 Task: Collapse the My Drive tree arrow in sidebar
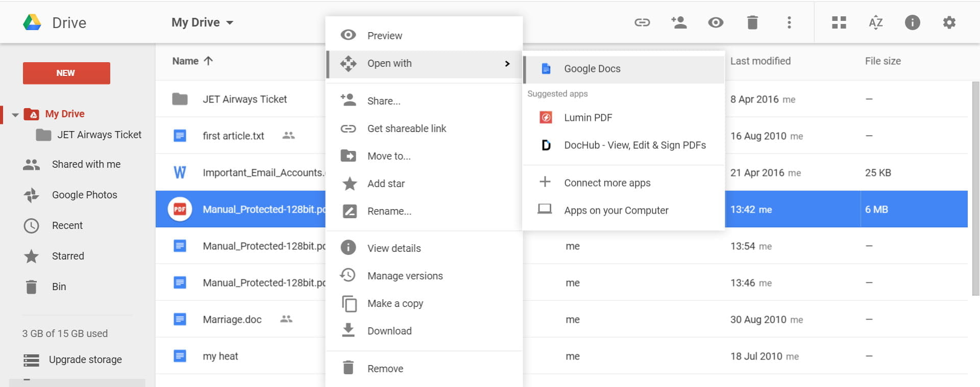(x=15, y=115)
